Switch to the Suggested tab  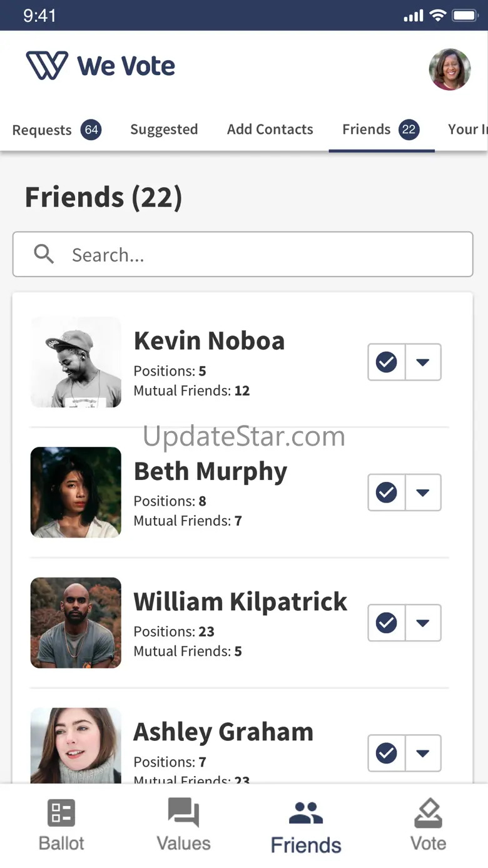tap(164, 130)
